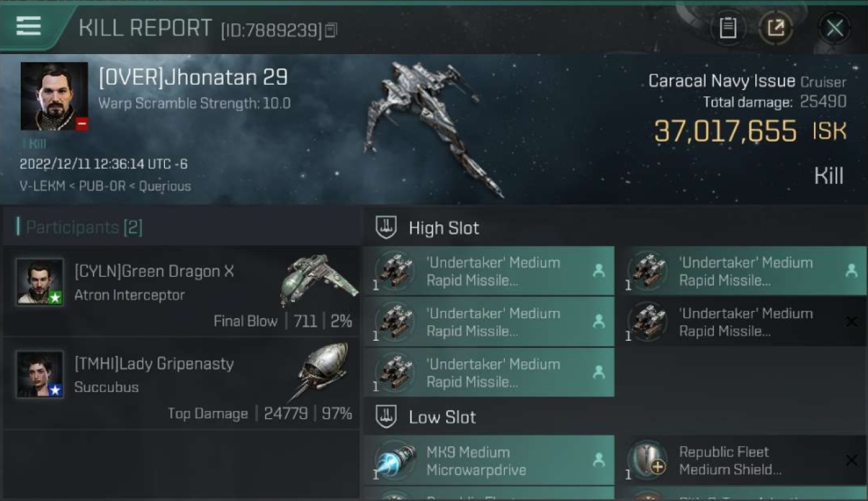Click the Low Slot shield icon

386,417
